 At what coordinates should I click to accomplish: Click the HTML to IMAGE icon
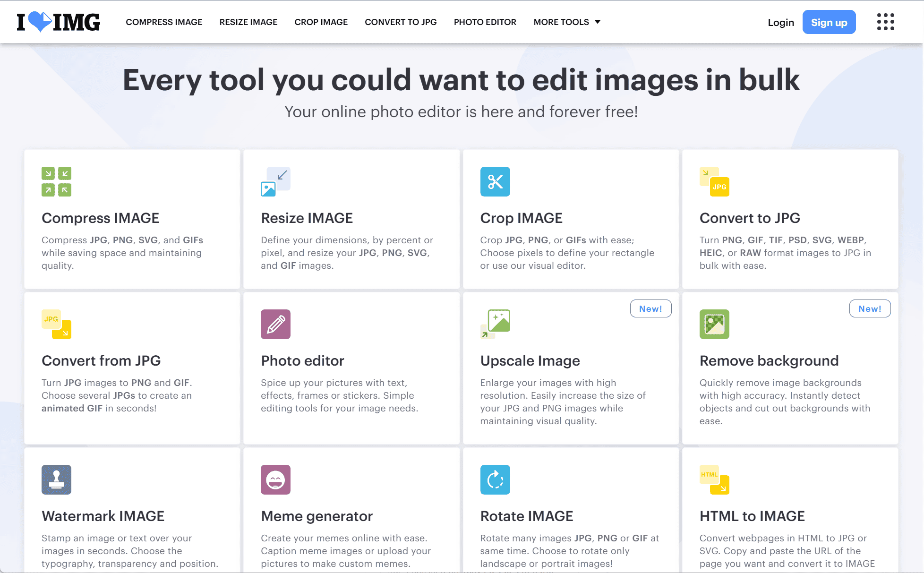pos(714,479)
